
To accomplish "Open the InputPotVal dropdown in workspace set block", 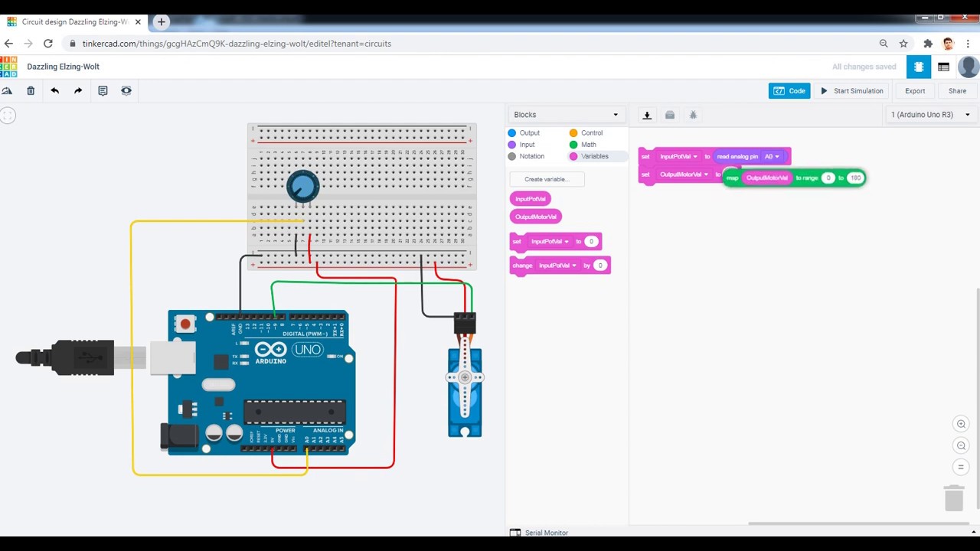I will tap(678, 156).
